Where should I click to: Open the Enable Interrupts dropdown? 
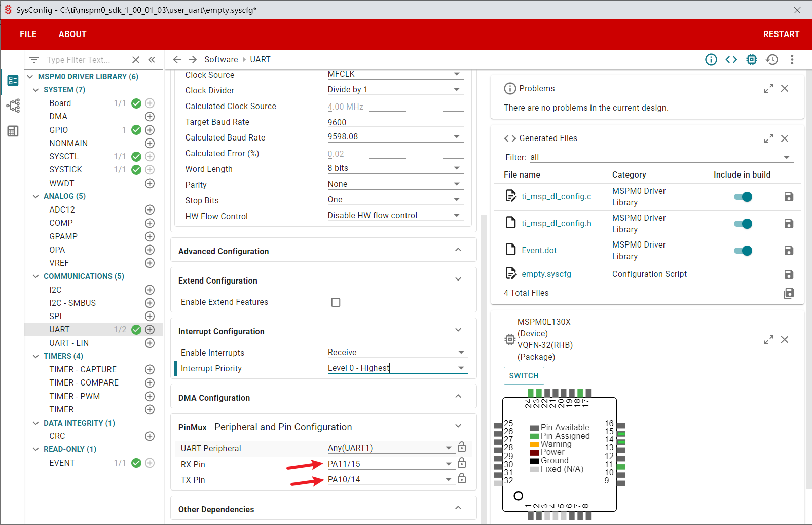[397, 353]
